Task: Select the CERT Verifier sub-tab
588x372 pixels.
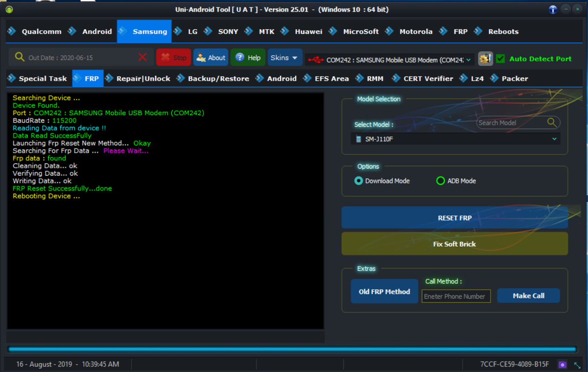Action: point(423,79)
